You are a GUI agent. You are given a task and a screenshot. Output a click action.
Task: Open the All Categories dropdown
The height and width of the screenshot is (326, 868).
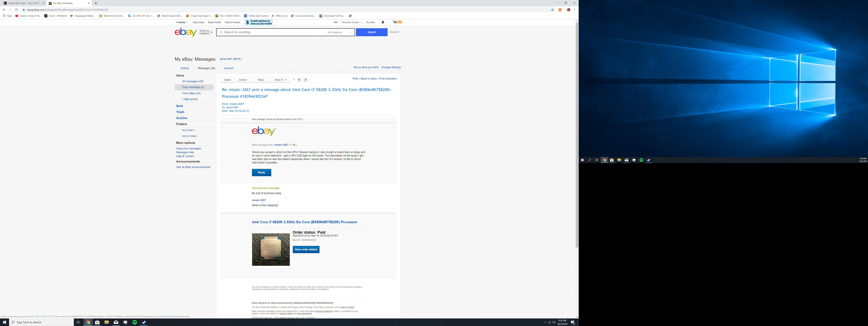coord(340,32)
